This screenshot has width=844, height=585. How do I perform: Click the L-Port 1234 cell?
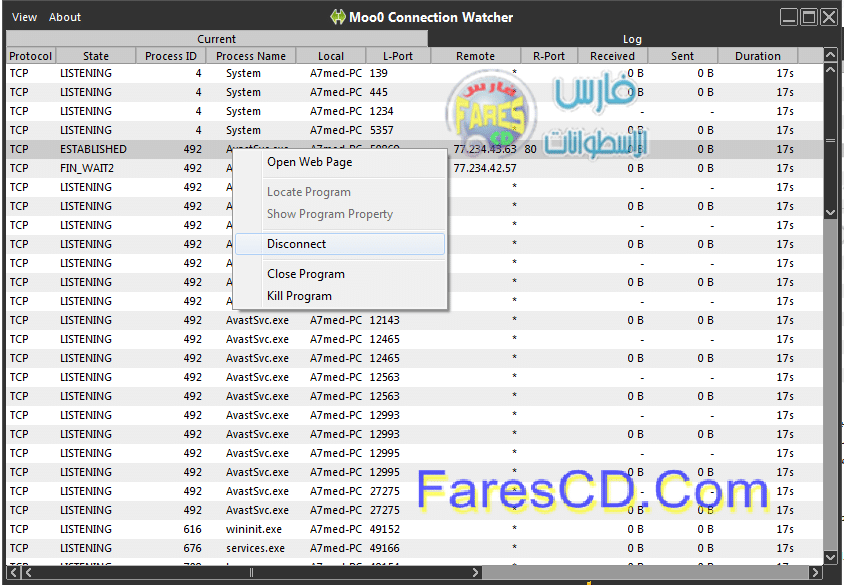[x=382, y=111]
